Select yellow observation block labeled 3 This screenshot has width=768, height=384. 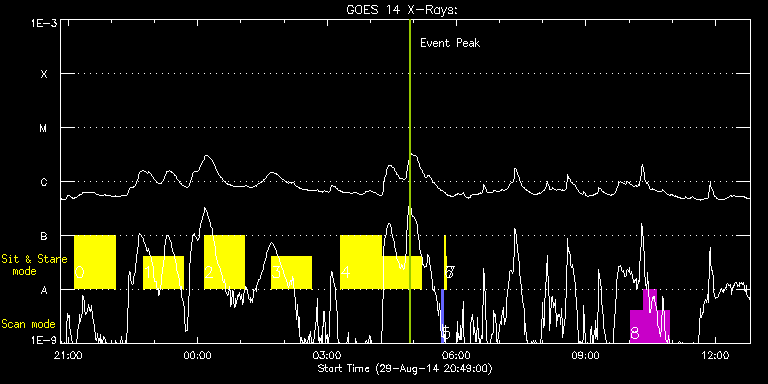point(291,272)
